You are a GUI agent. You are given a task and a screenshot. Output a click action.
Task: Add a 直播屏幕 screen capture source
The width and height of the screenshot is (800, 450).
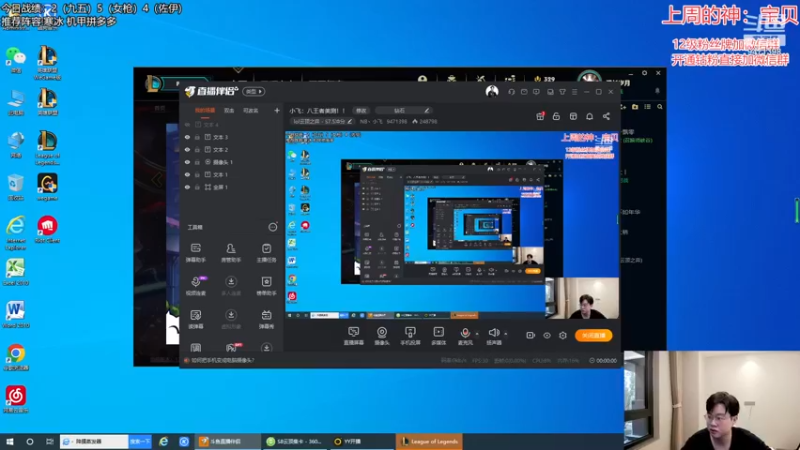[354, 336]
